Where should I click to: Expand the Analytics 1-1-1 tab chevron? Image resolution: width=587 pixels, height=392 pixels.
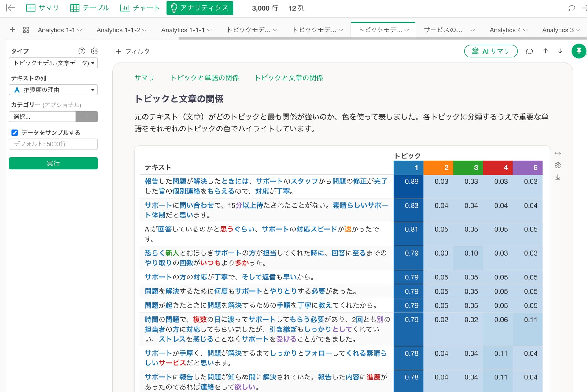click(209, 30)
